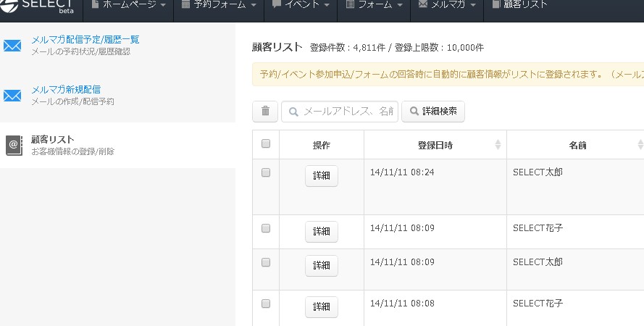Click the envelope icon beside メルマガ新規配信
This screenshot has height=326, width=644.
pos(12,95)
